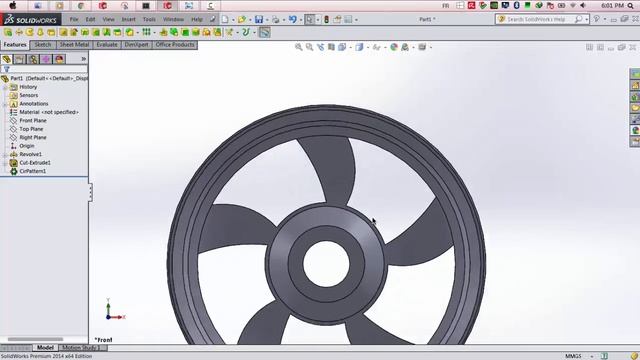Expand the manager tabs chevron

[84, 59]
